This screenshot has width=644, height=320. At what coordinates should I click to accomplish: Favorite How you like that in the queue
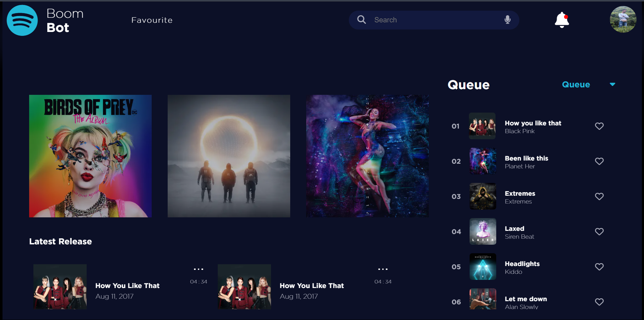click(x=599, y=126)
